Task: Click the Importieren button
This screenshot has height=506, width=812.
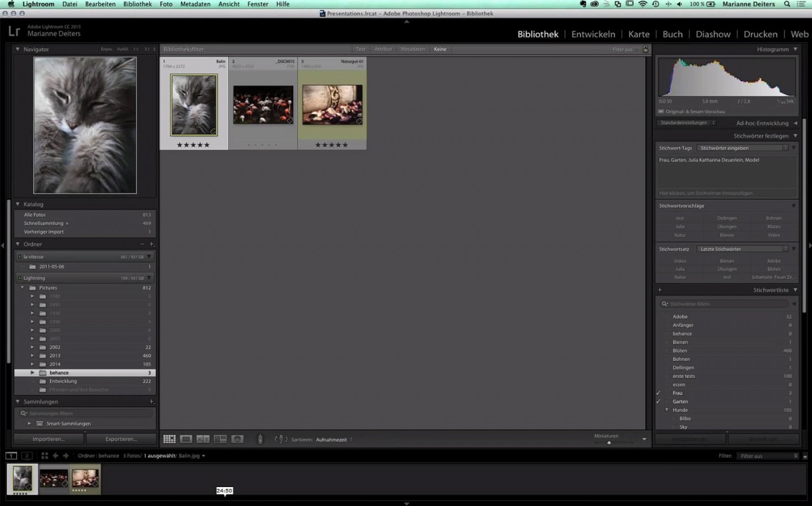Action: pyautogui.click(x=49, y=438)
